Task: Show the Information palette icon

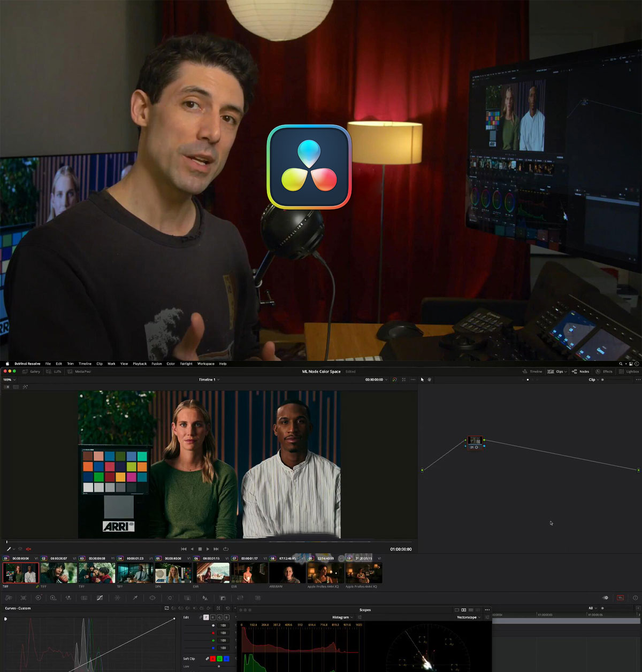Action: point(635,598)
